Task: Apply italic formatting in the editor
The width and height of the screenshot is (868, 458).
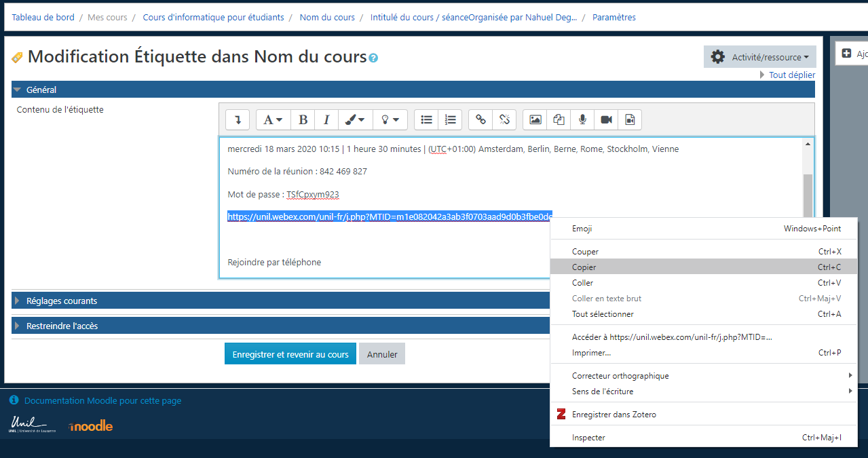Action: point(326,119)
